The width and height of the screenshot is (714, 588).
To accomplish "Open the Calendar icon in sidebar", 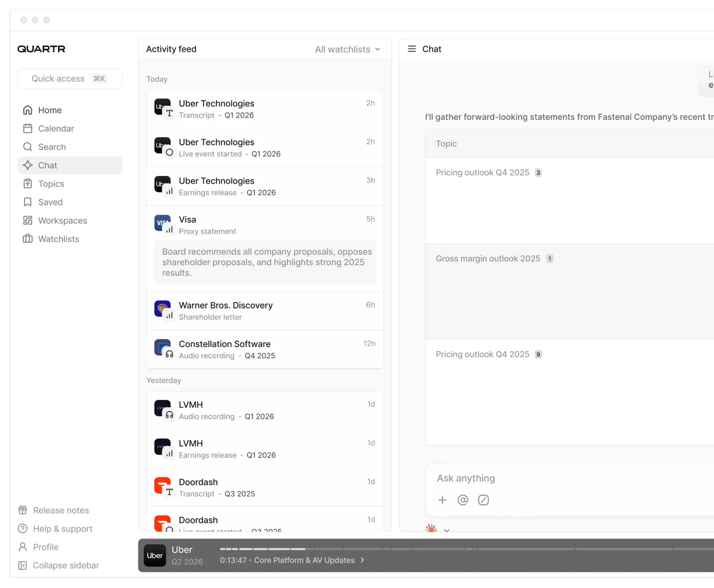I will [x=28, y=128].
